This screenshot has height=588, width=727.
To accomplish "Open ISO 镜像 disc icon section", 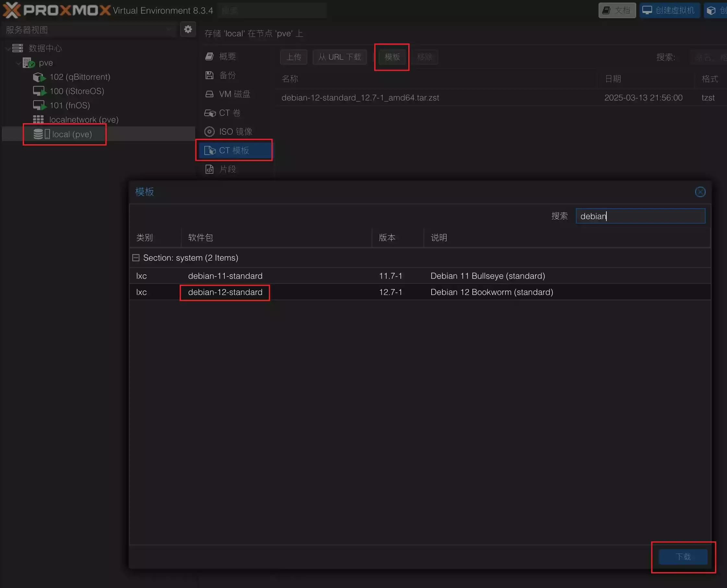I will click(x=209, y=131).
